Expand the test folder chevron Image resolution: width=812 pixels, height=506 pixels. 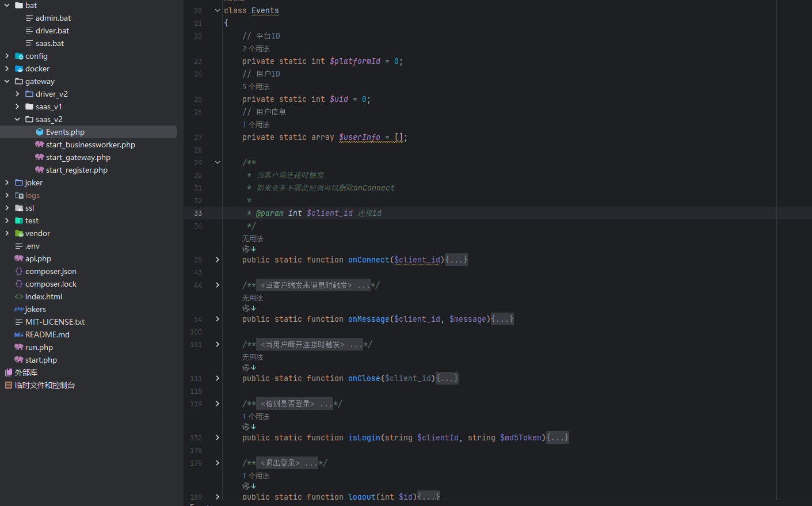pos(7,220)
